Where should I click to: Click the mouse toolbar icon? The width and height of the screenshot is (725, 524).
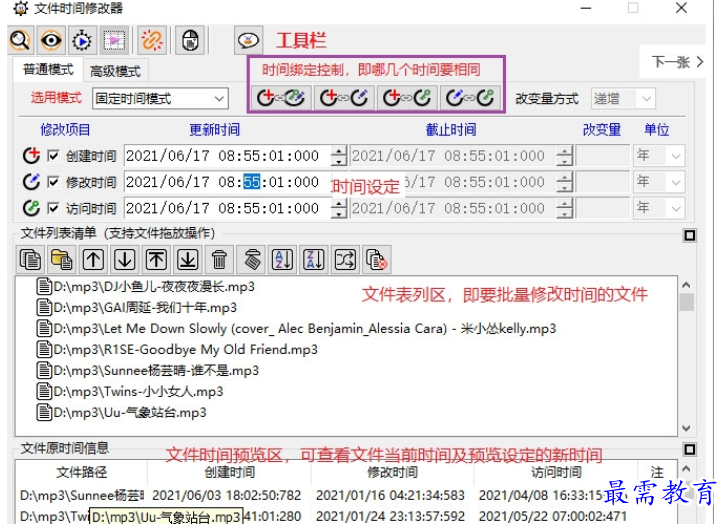pos(190,41)
